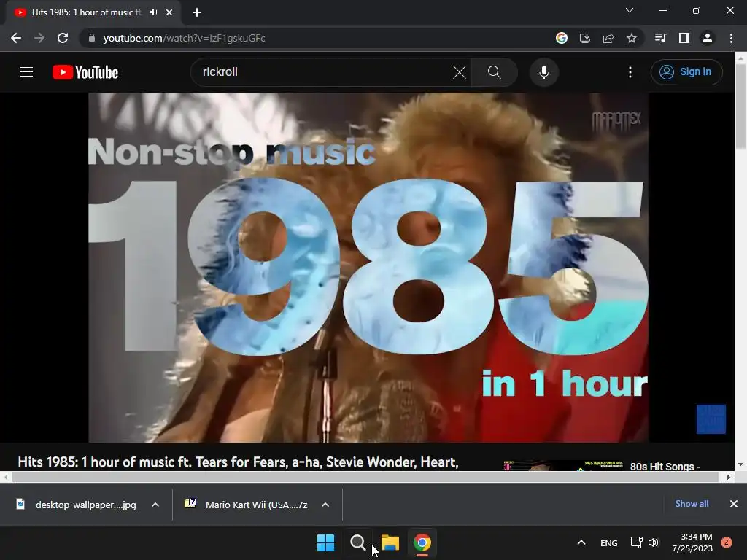Expand options for desktop-wallpaper download

[155, 505]
